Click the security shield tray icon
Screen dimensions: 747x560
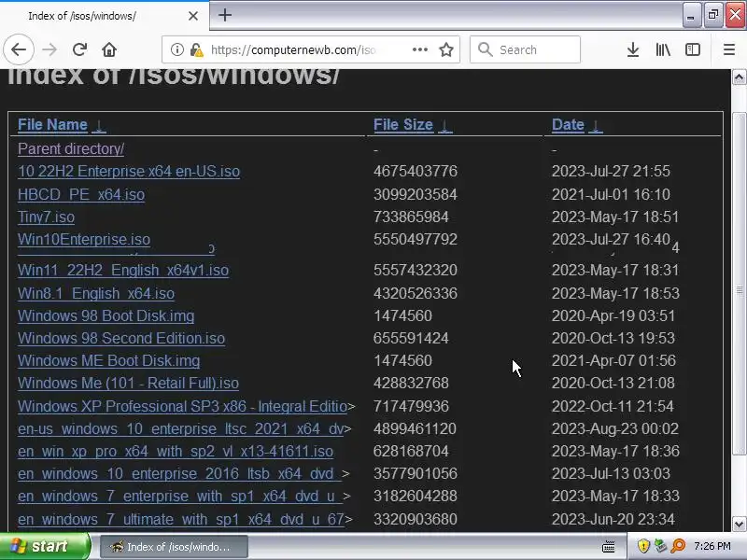click(643, 546)
